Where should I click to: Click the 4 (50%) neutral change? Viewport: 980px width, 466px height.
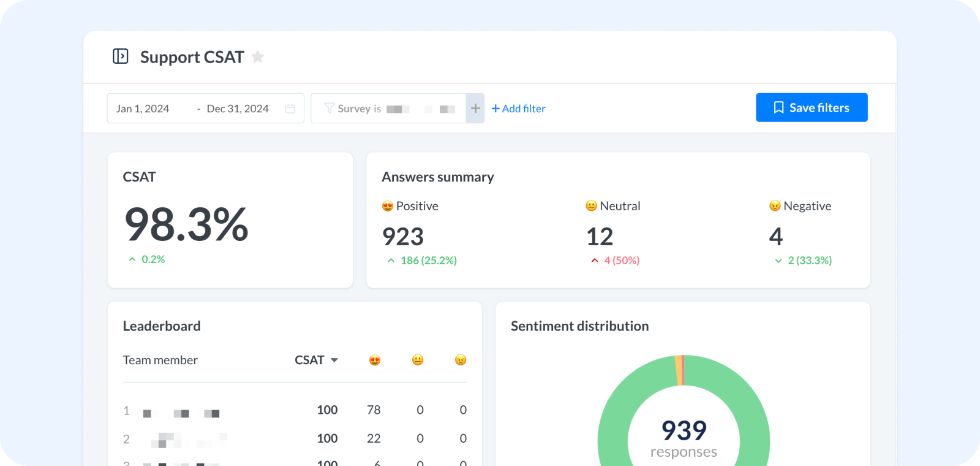pyautogui.click(x=615, y=261)
